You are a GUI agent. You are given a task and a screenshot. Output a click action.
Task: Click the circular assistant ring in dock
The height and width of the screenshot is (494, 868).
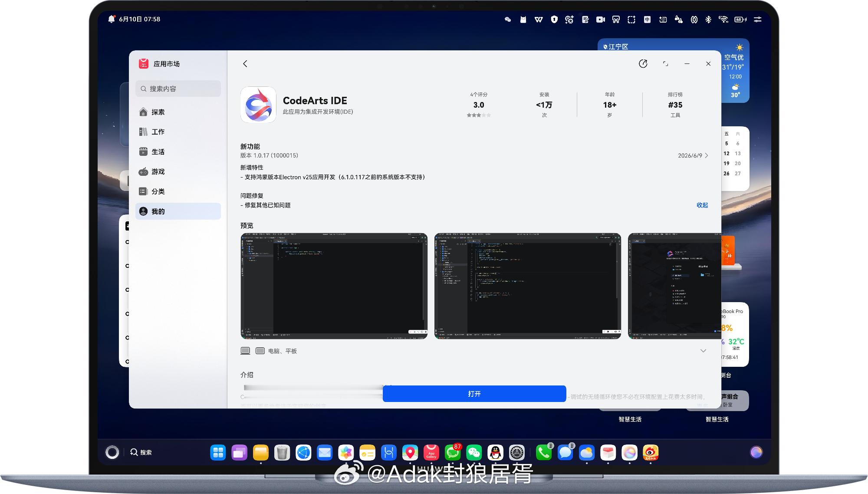point(112,452)
